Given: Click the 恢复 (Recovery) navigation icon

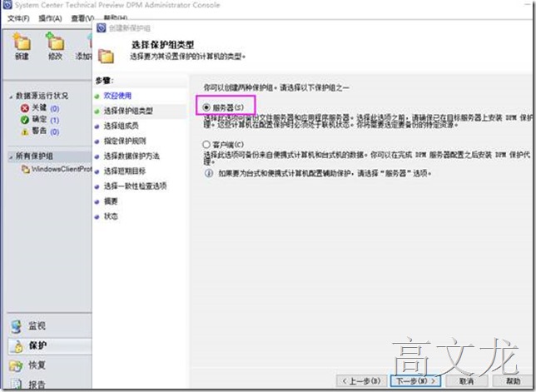Looking at the screenshot, I should (16, 365).
